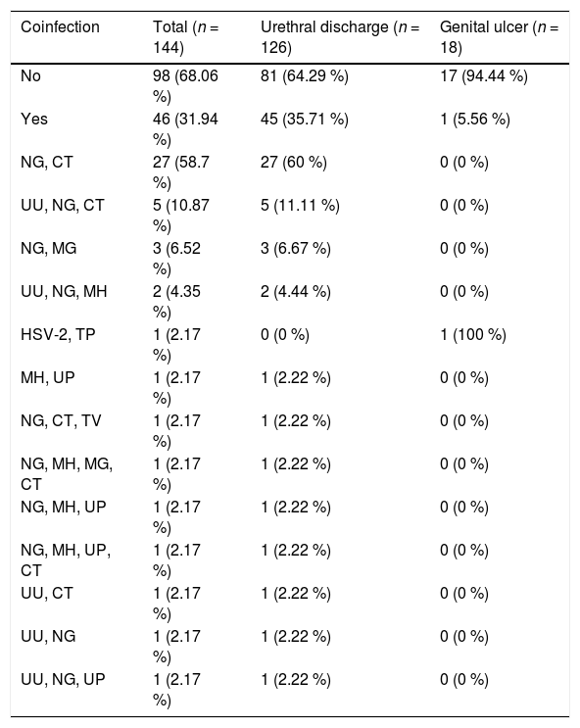Click the Genital ulcer column header
This screenshot has height=728, width=580.
(500, 37)
